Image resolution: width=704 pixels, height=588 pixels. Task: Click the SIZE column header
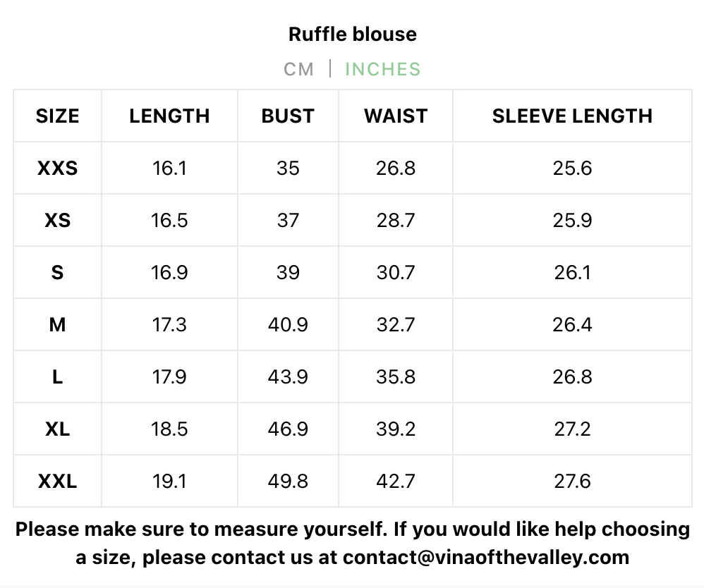click(57, 116)
